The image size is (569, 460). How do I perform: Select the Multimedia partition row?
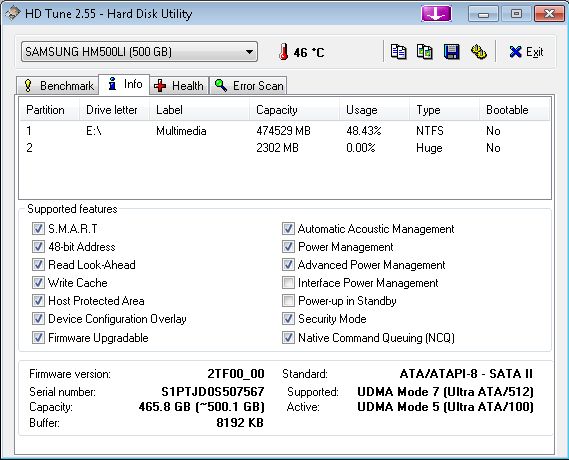click(x=284, y=131)
